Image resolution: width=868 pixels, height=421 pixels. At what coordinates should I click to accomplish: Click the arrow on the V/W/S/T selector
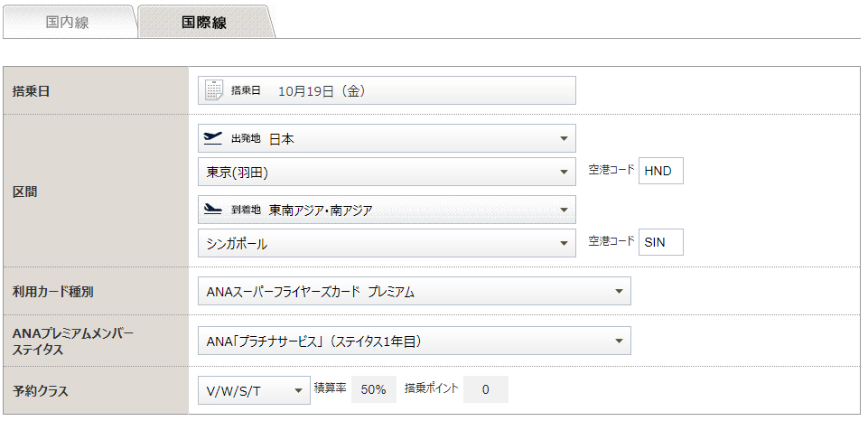pyautogui.click(x=298, y=390)
